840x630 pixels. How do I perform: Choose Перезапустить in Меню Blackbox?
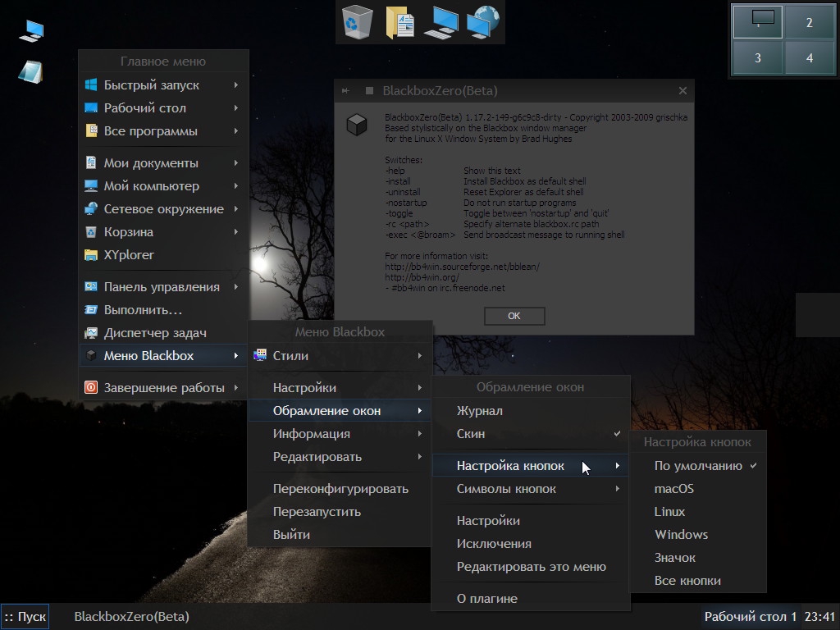click(340, 512)
